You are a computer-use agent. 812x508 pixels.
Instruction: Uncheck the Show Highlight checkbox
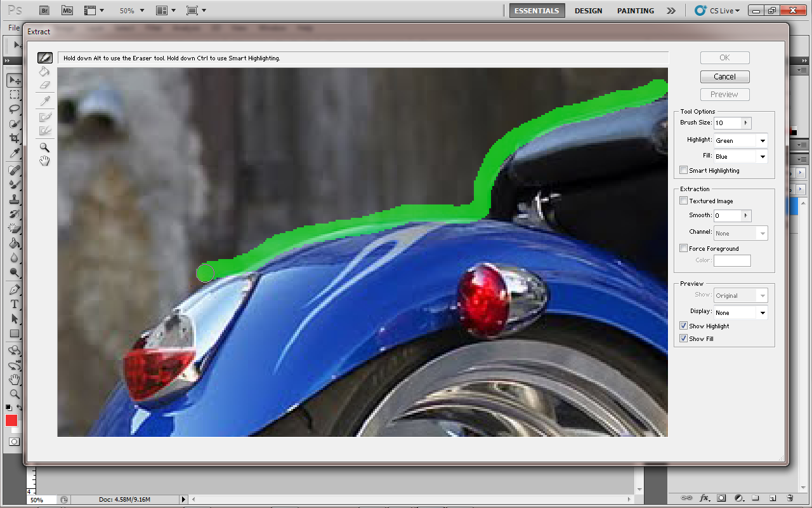pyautogui.click(x=683, y=326)
